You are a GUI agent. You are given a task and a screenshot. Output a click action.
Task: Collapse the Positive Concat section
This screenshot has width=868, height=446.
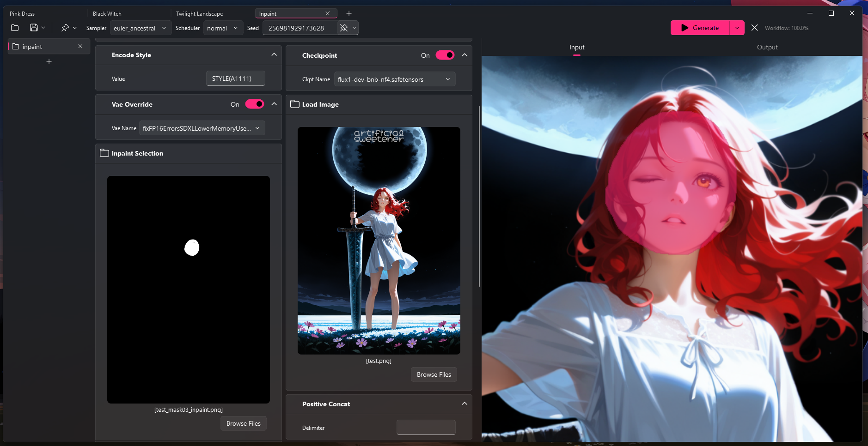click(x=465, y=404)
